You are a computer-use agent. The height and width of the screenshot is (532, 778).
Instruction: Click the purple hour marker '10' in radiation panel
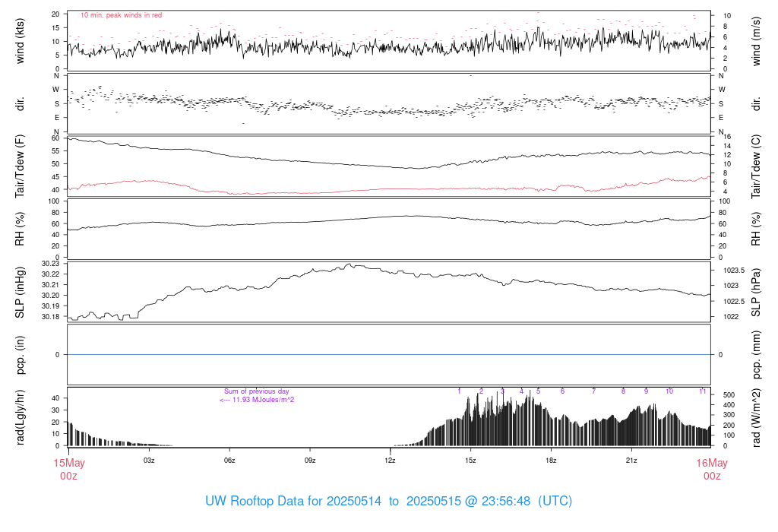coord(669,391)
